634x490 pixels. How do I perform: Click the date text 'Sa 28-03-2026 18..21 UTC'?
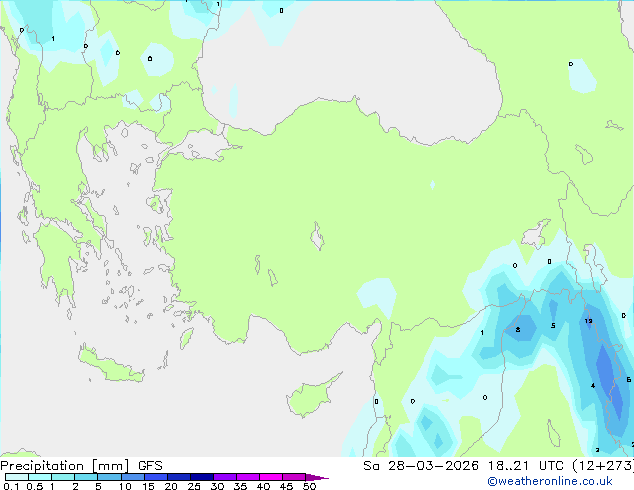click(463, 466)
